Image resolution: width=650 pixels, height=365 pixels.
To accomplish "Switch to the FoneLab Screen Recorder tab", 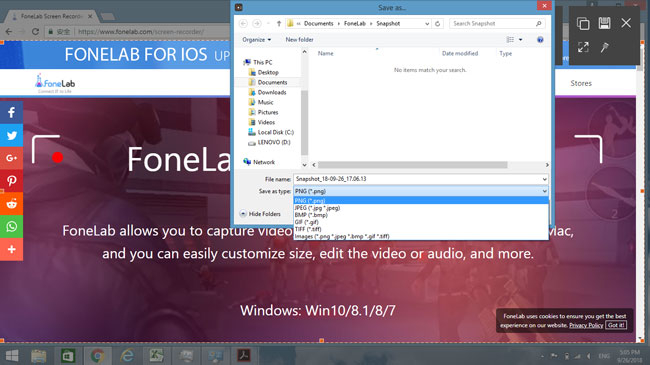I will (52, 16).
